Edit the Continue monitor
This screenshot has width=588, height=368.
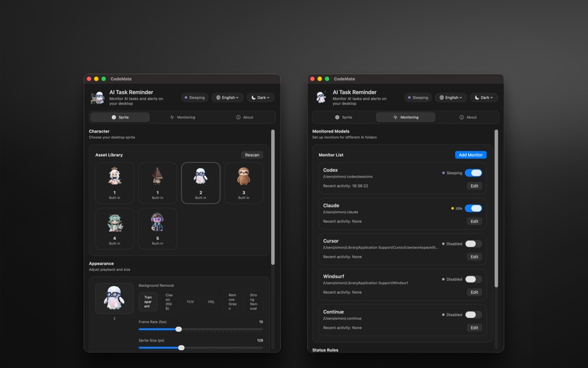click(474, 328)
